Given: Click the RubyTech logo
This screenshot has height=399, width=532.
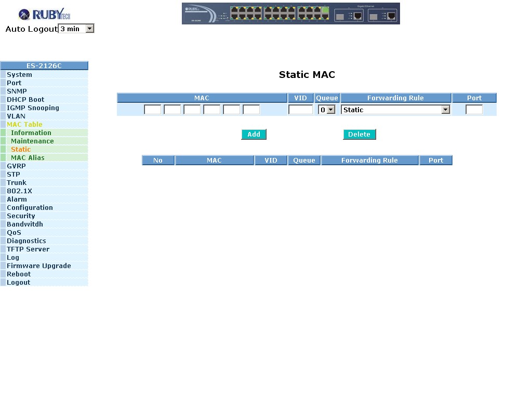Looking at the screenshot, I should coord(44,14).
